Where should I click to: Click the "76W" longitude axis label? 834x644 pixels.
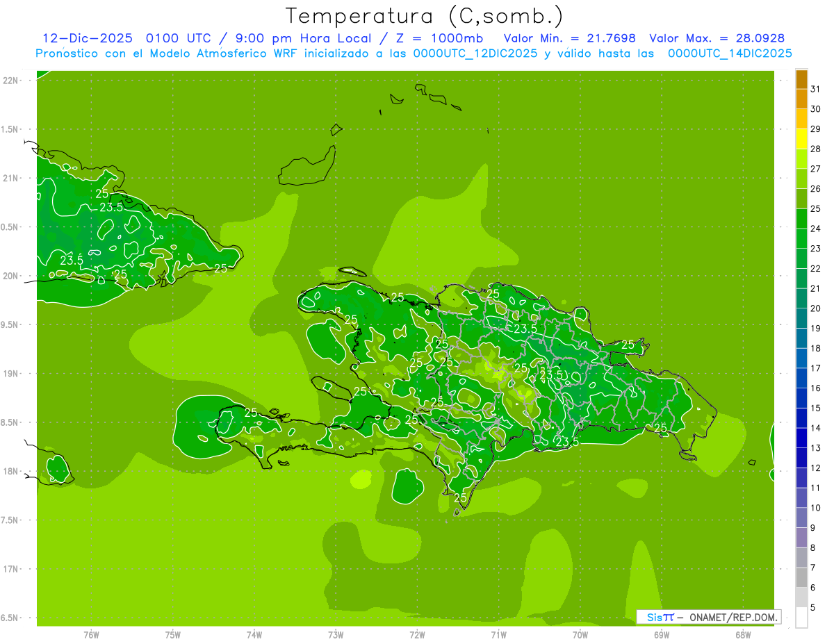[x=91, y=635]
